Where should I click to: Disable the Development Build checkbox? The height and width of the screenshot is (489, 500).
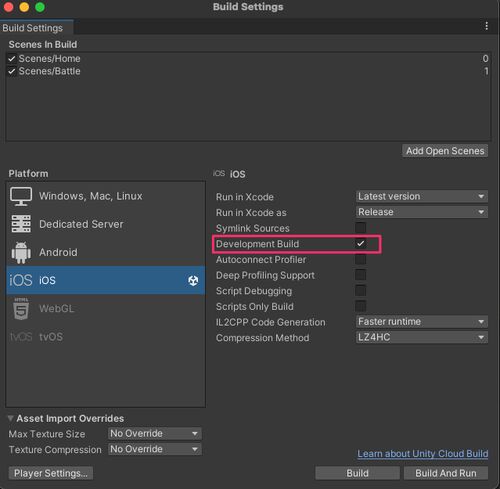[360, 244]
